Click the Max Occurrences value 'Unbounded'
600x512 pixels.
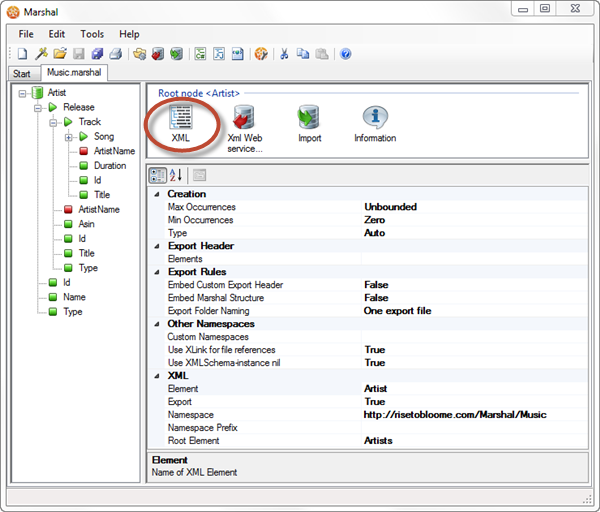click(390, 207)
